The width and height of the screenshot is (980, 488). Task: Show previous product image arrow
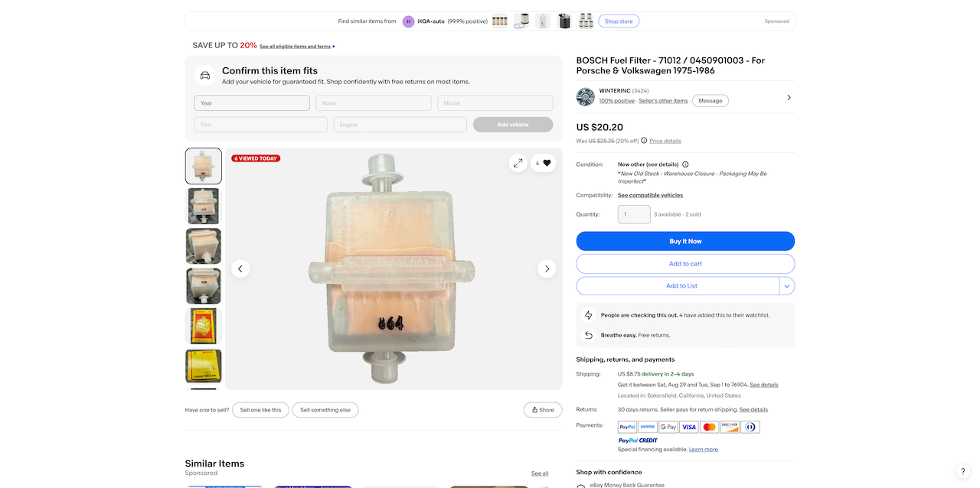point(240,268)
